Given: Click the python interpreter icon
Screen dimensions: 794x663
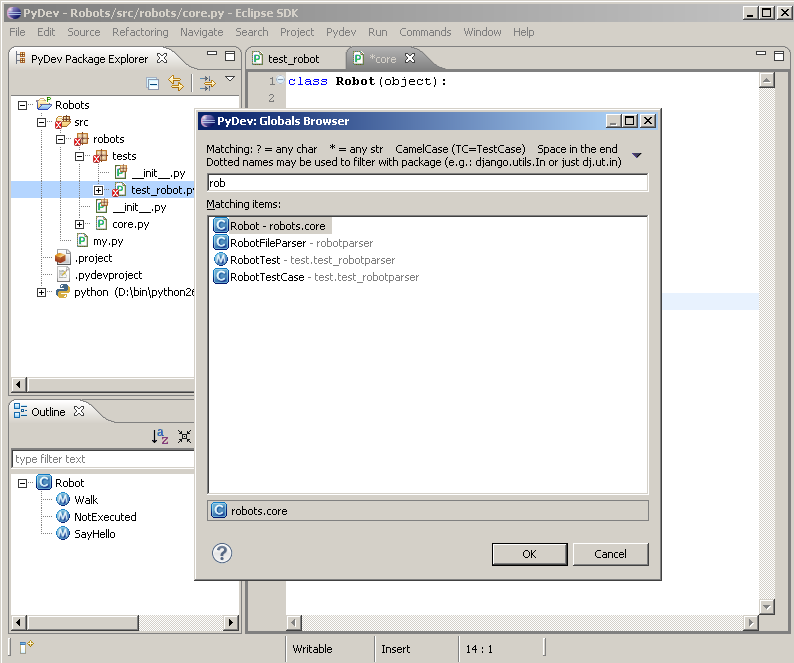Looking at the screenshot, I should pos(62,291).
